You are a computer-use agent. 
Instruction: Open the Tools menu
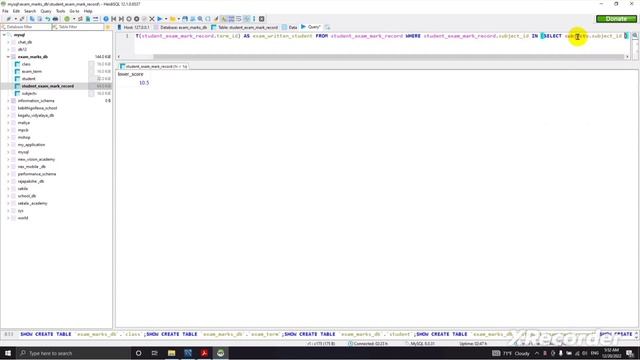click(60, 11)
